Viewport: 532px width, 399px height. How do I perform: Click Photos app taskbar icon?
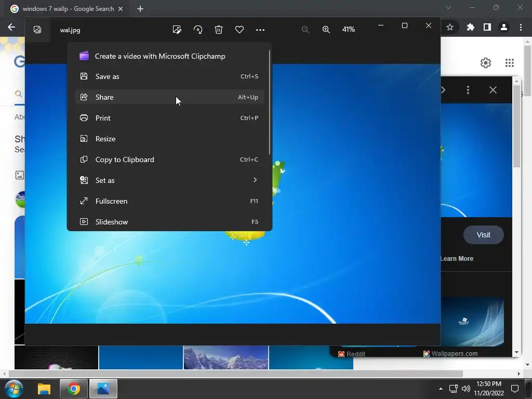coord(103,389)
